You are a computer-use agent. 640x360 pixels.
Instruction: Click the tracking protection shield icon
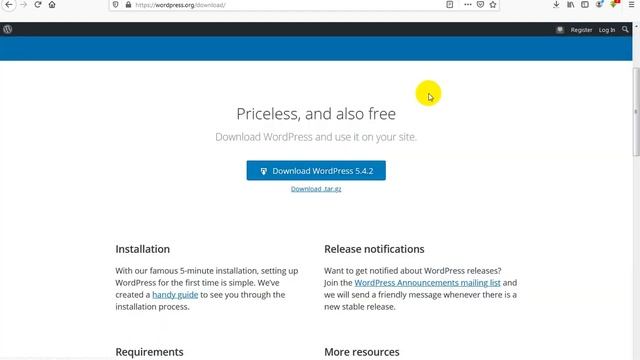pos(116,5)
